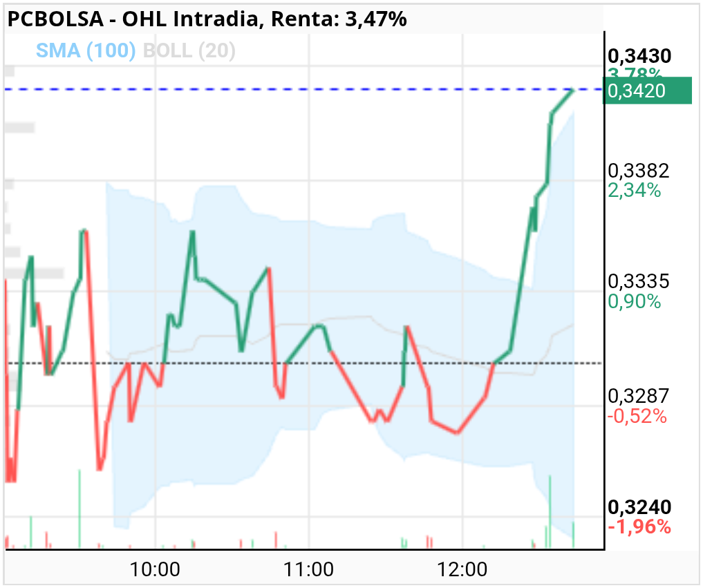
Task: Click the chart title PCBOLSA - OHL Intradia
Action: pyautogui.click(x=133, y=19)
